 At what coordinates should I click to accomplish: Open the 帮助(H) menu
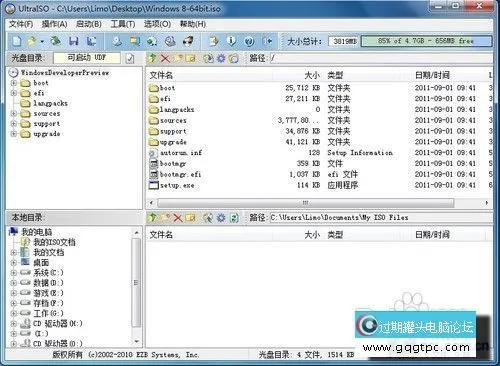click(x=193, y=24)
